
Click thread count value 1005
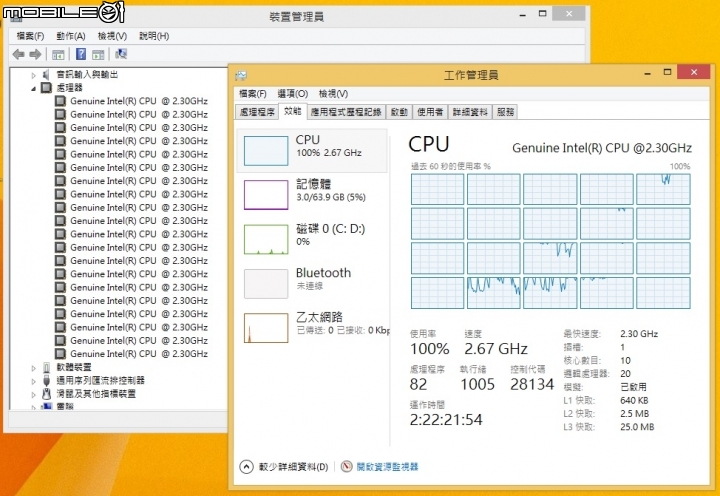[478, 384]
